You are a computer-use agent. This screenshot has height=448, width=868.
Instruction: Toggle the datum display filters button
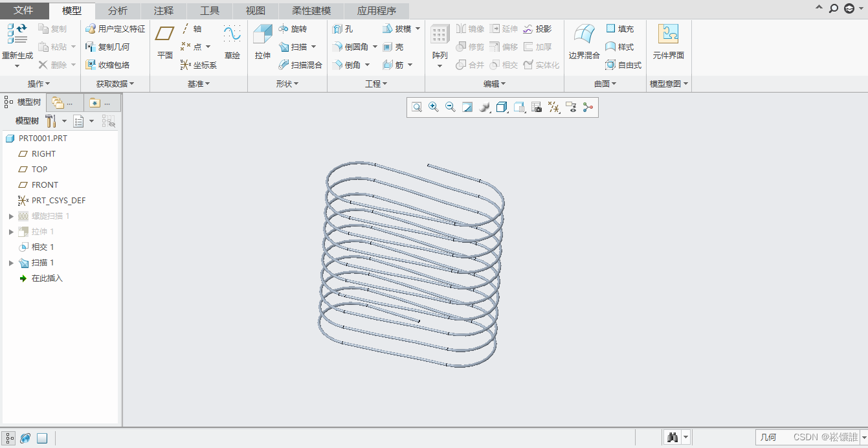[x=553, y=107]
